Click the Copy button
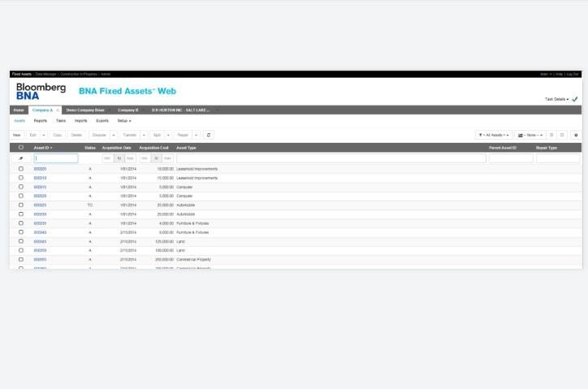 [58, 135]
